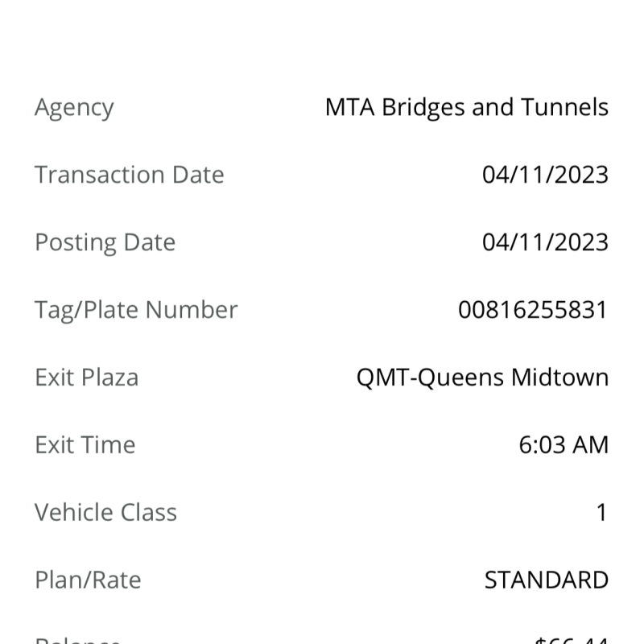Select MTA Bridges and Tunnels value
This screenshot has height=644, width=644.
[467, 108]
